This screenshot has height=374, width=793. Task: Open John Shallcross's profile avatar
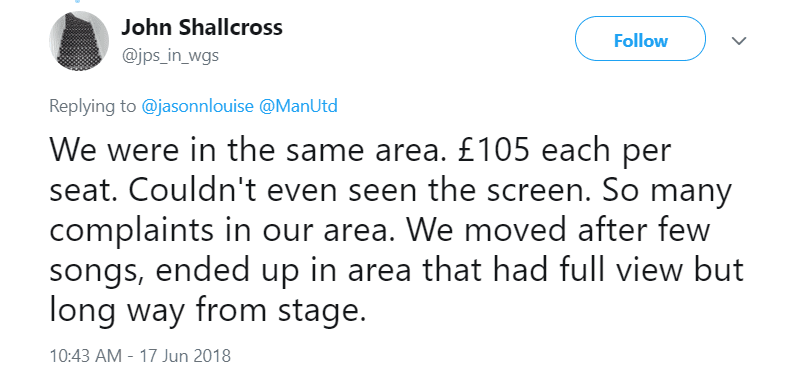(x=78, y=40)
